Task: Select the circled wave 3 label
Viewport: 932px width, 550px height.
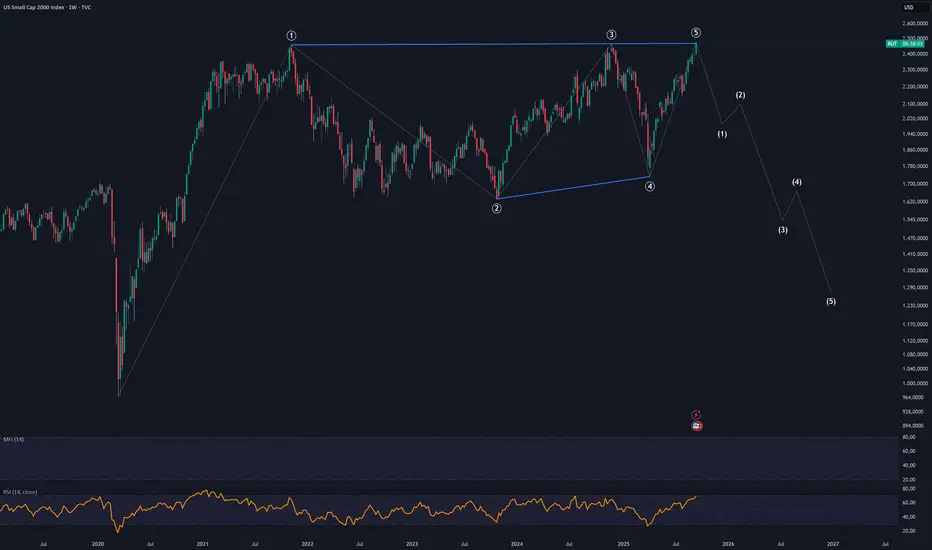Action: pos(611,34)
